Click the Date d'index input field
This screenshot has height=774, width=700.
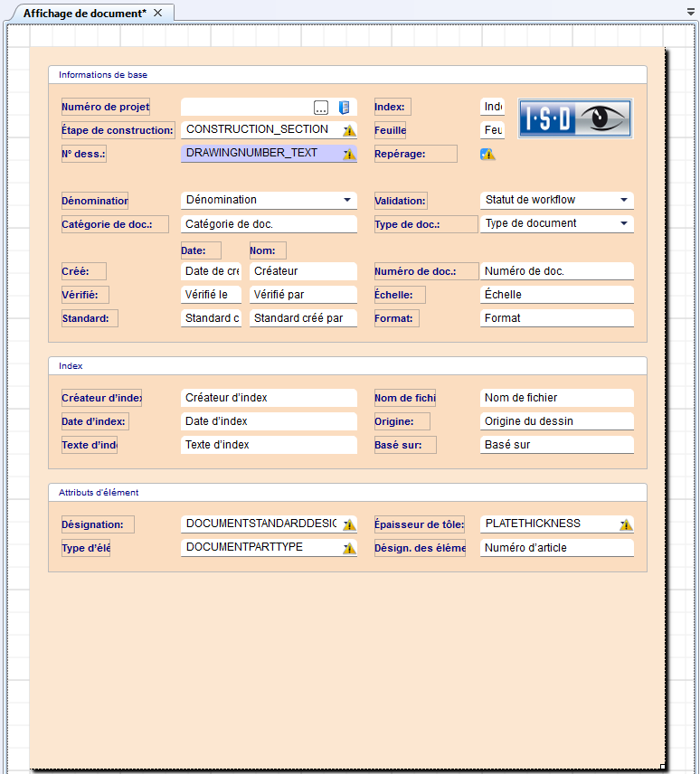click(269, 421)
